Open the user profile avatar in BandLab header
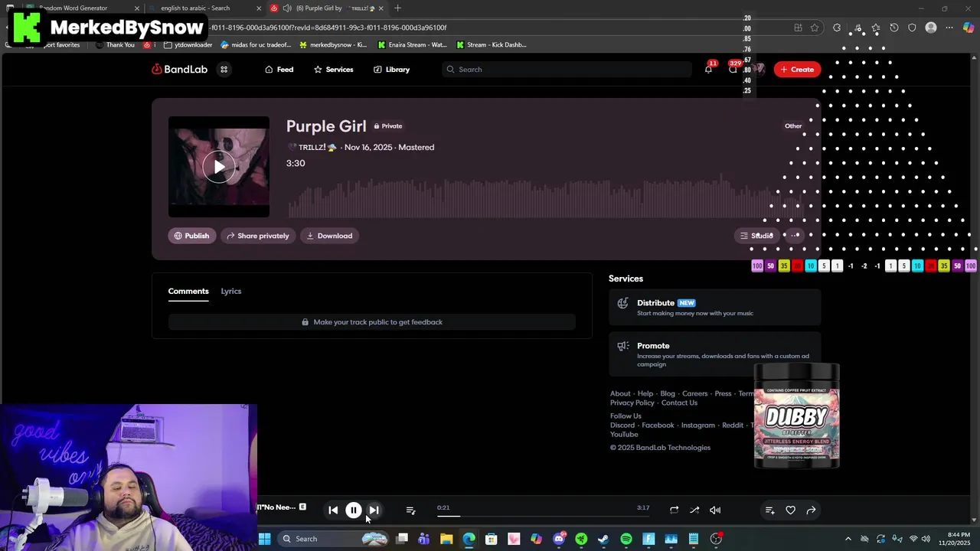 click(758, 70)
